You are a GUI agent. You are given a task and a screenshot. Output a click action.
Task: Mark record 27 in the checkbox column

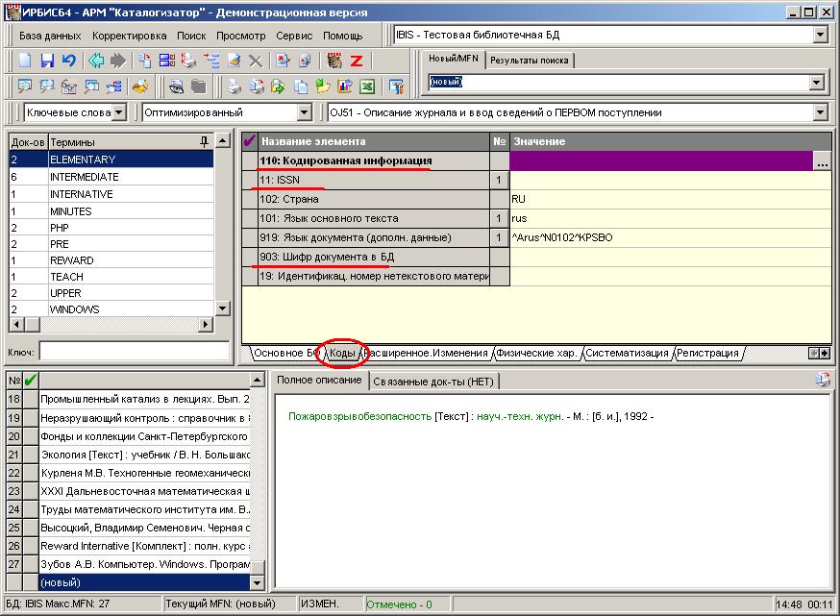tap(31, 564)
